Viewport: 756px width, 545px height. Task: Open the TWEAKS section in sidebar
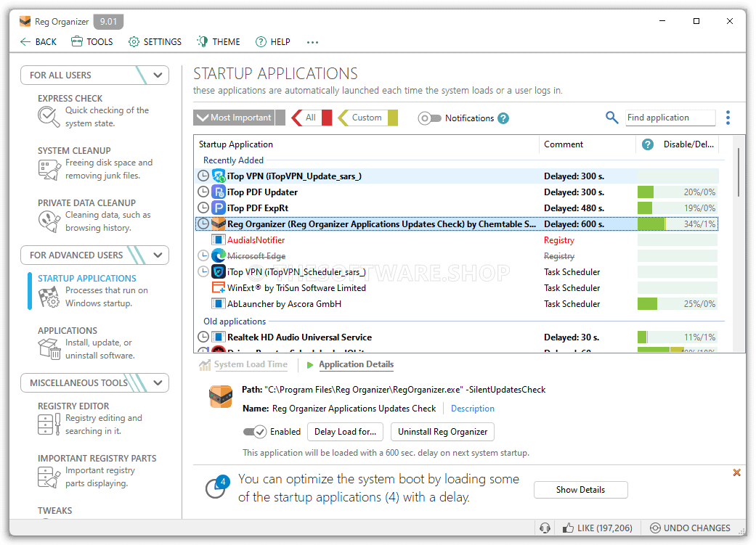(55, 510)
